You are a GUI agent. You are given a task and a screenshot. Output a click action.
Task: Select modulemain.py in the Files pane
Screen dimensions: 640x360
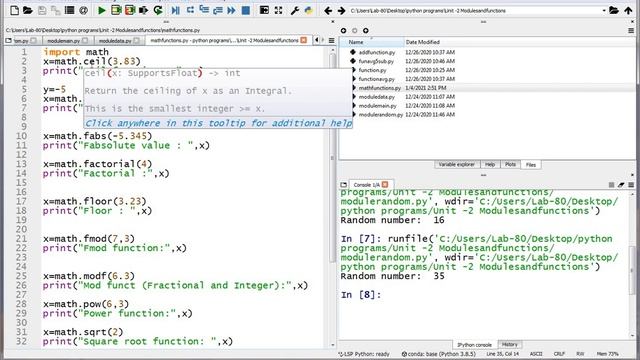tap(378, 106)
